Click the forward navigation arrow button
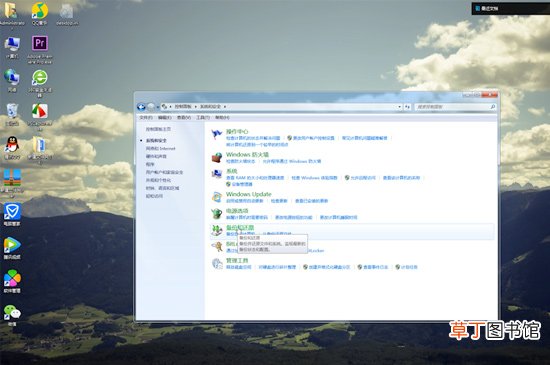Viewport: 550px width, 365px height. 151,107
